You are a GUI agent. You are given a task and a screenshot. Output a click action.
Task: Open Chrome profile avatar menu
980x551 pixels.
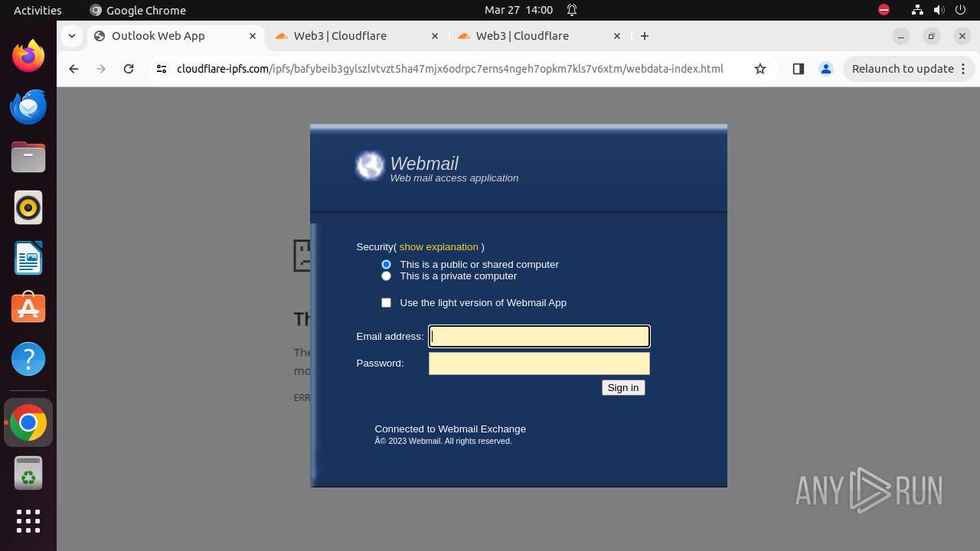coord(826,69)
